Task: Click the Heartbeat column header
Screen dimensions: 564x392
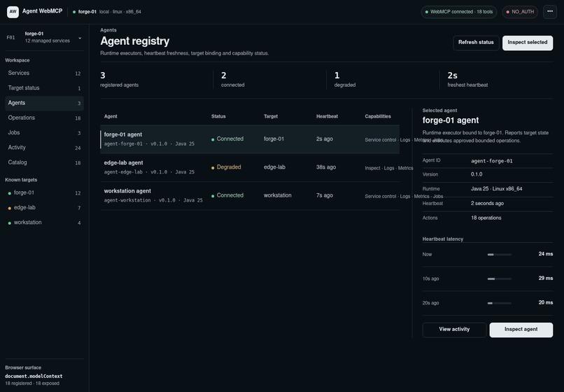Action: tap(327, 117)
